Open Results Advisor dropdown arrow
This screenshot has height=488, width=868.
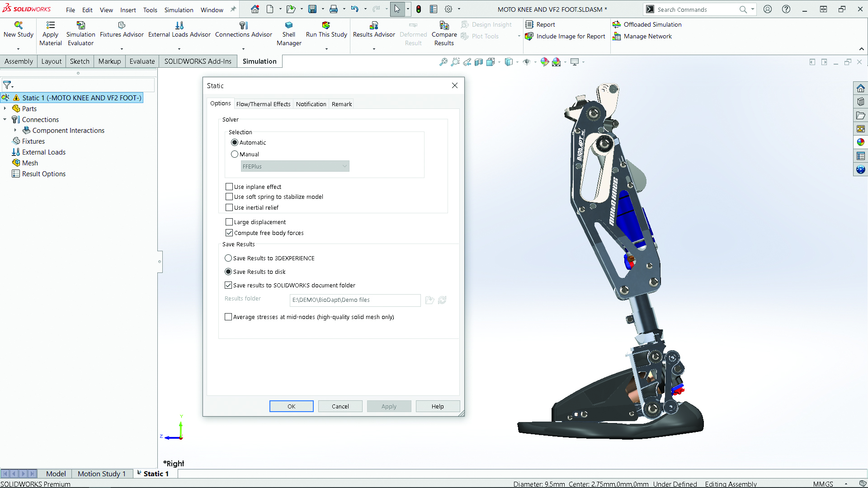[374, 49]
